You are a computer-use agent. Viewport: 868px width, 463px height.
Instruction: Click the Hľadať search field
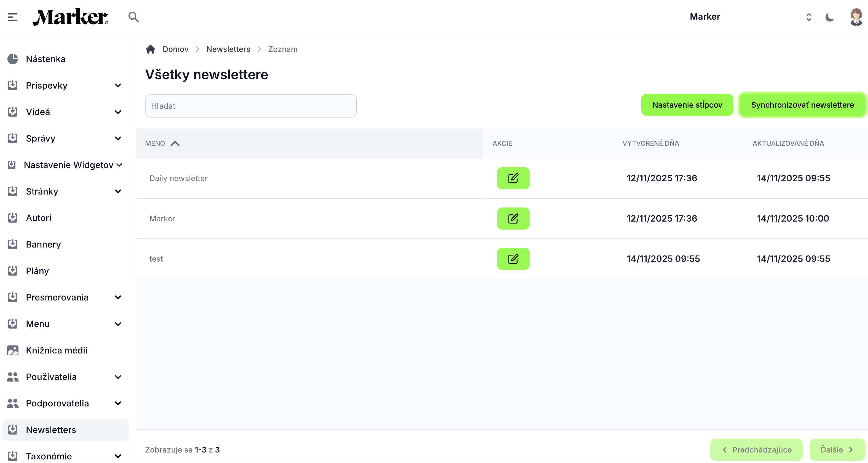click(251, 106)
